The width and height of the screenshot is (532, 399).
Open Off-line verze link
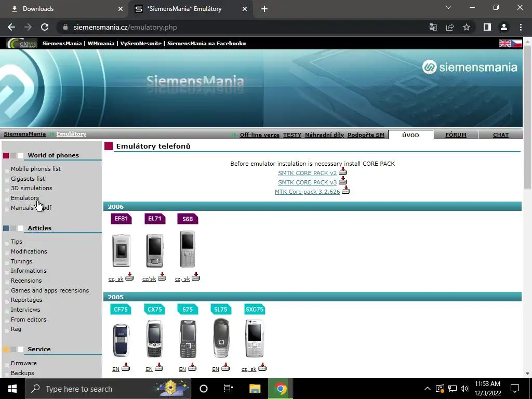[x=260, y=135]
